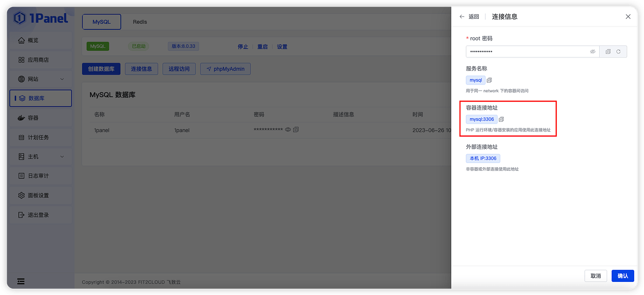
Task: Click the 取消 button
Action: (596, 276)
